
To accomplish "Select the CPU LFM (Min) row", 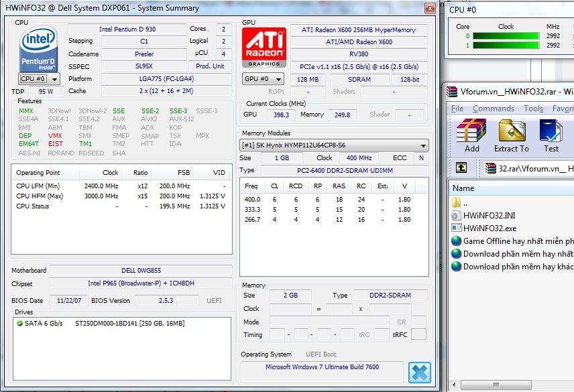I will point(121,186).
